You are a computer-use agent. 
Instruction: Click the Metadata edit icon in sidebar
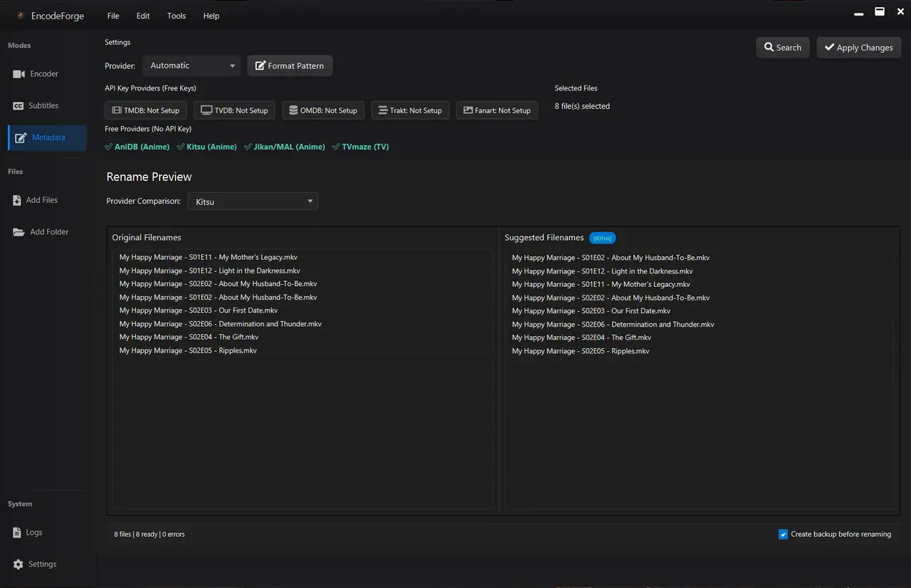(20, 137)
